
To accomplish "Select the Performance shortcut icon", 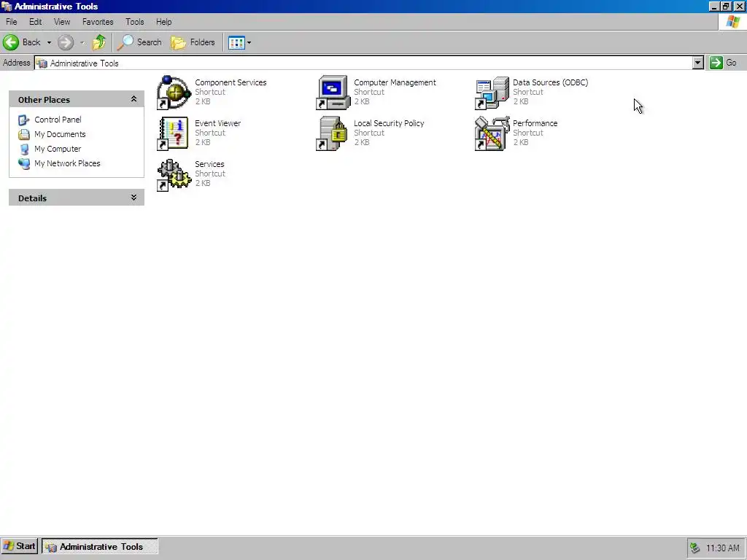I will 492,133.
